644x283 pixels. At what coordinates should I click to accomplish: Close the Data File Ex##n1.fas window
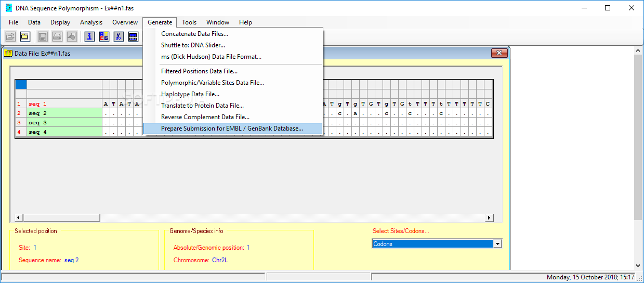499,54
